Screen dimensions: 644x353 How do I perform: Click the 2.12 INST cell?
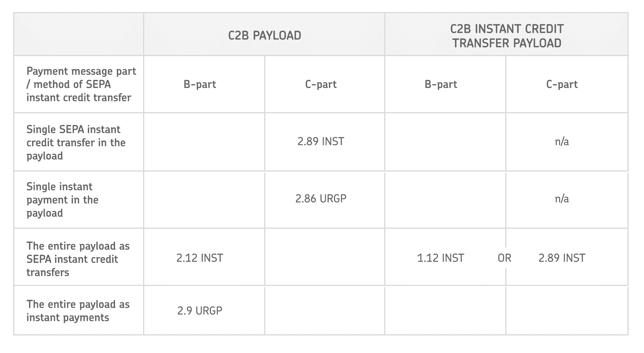200,258
